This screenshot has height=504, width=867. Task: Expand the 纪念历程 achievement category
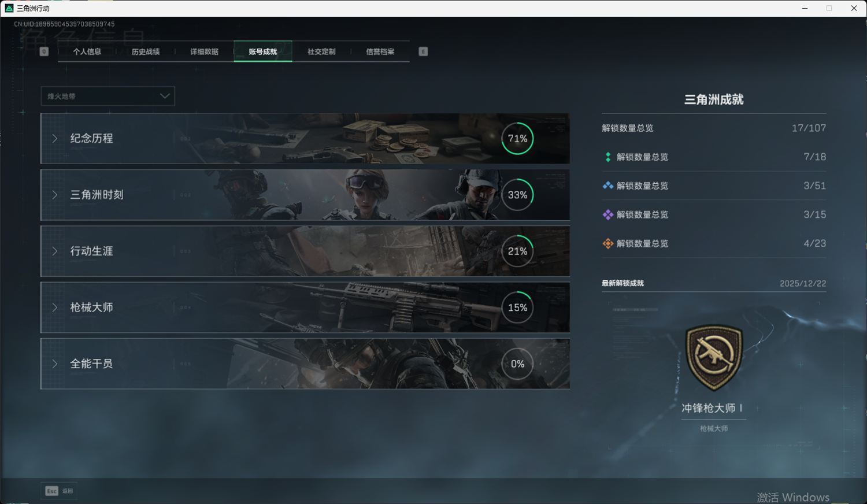[x=91, y=139]
